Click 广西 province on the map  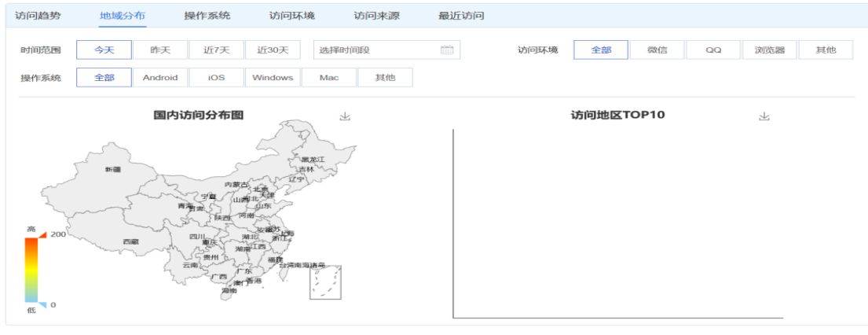coord(219,276)
